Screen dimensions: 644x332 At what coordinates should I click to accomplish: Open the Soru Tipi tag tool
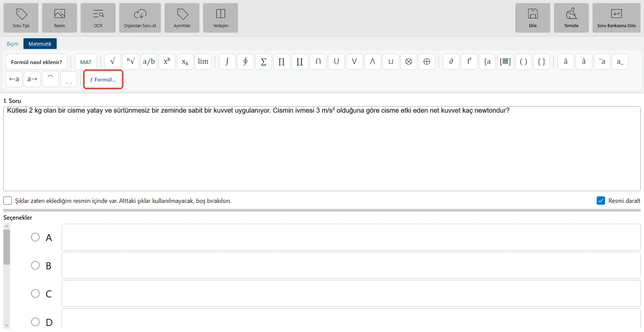click(21, 18)
